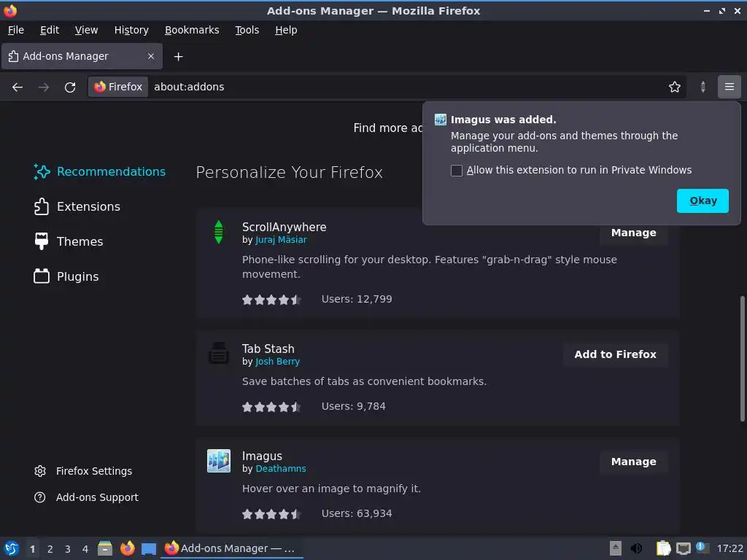Screen dimensions: 747x560
Task: Click the notification tray icon with the blue badge
Action: click(x=703, y=548)
